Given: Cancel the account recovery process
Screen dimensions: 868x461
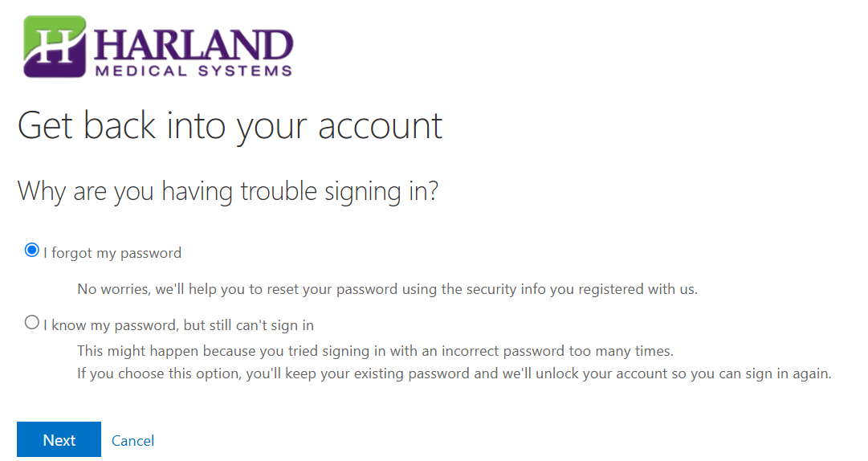Looking at the screenshot, I should point(132,440).
